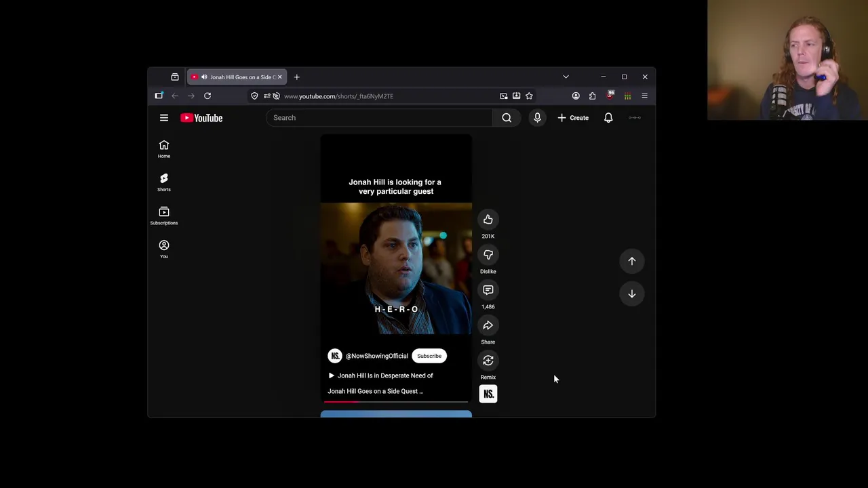Image resolution: width=868 pixels, height=488 pixels.
Task: Toggle browser sidebar button
Action: click(x=159, y=96)
